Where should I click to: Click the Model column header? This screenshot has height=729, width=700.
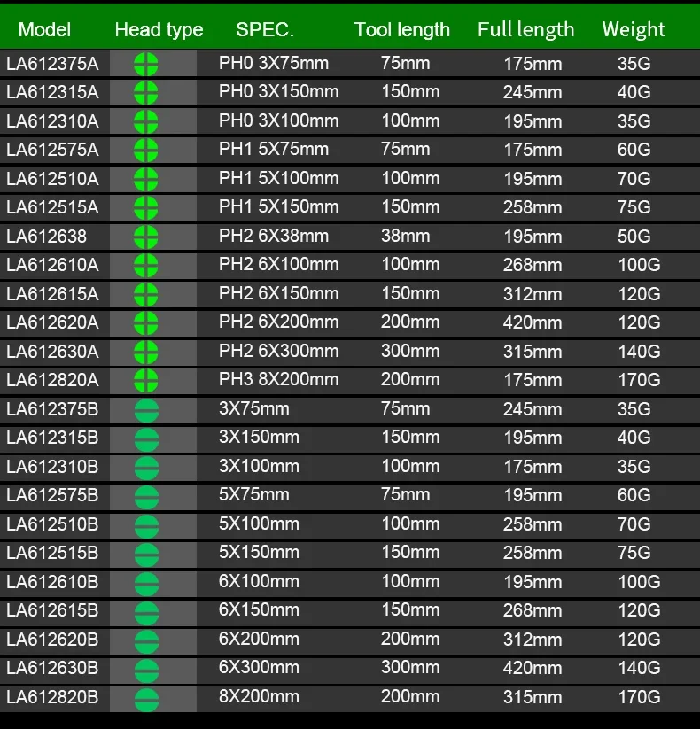44,30
